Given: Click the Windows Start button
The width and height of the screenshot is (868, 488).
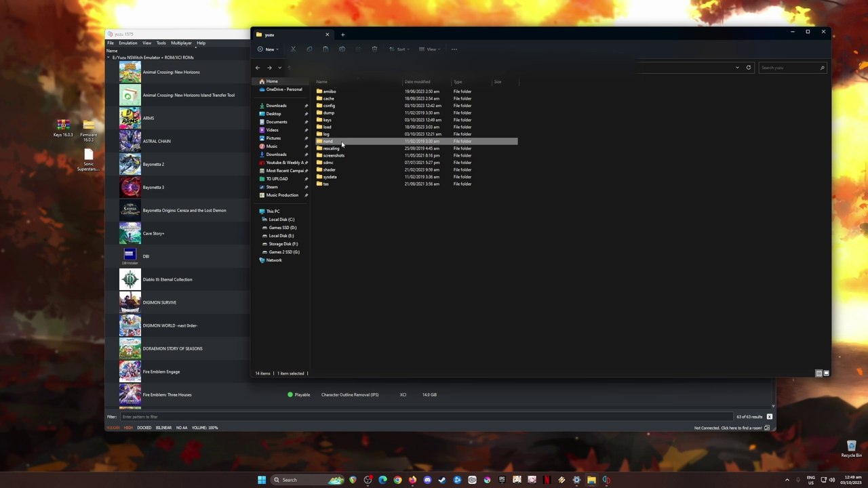Looking at the screenshot, I should coord(262,480).
